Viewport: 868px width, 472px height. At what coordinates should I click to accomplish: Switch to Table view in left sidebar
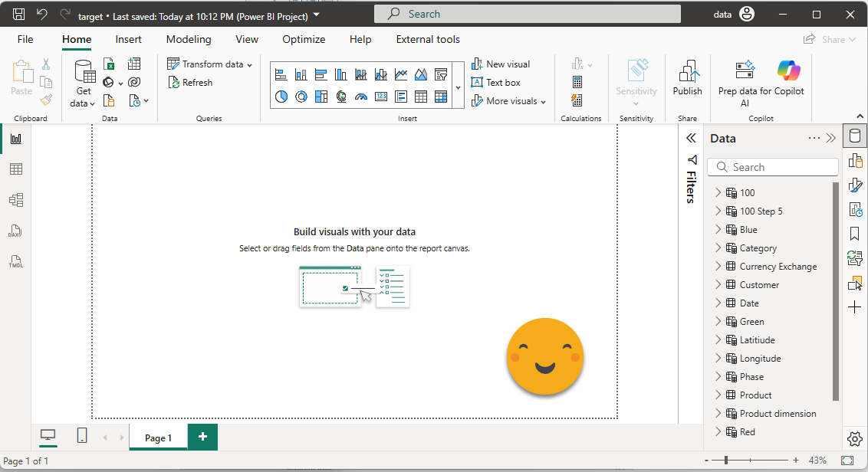point(15,169)
